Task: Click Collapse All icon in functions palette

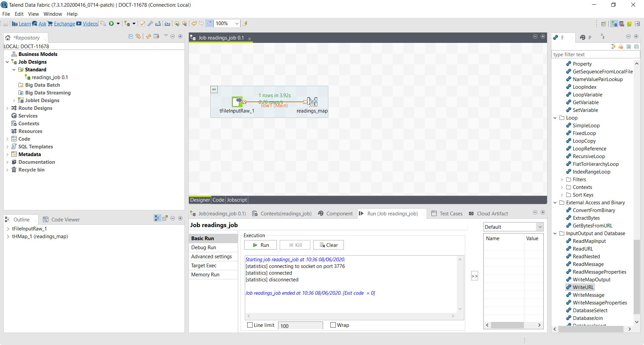Action: [636, 47]
